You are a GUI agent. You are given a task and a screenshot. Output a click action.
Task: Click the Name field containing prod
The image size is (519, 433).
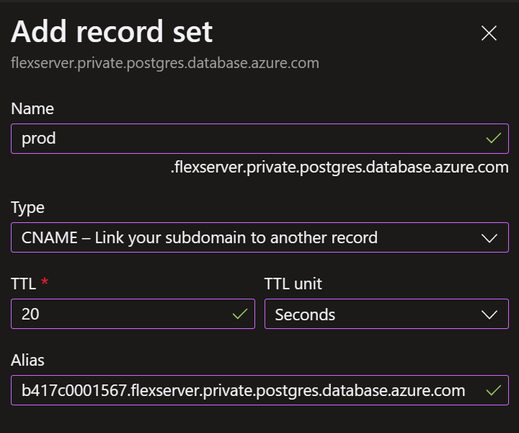[x=260, y=139]
